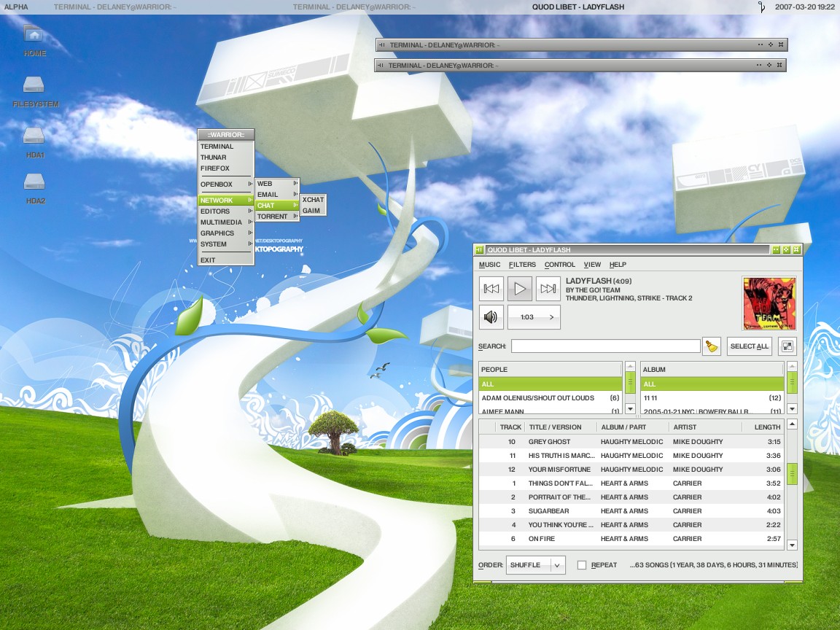The height and width of the screenshot is (630, 840).
Task: Sort by Album / Part column header
Action: coord(632,427)
